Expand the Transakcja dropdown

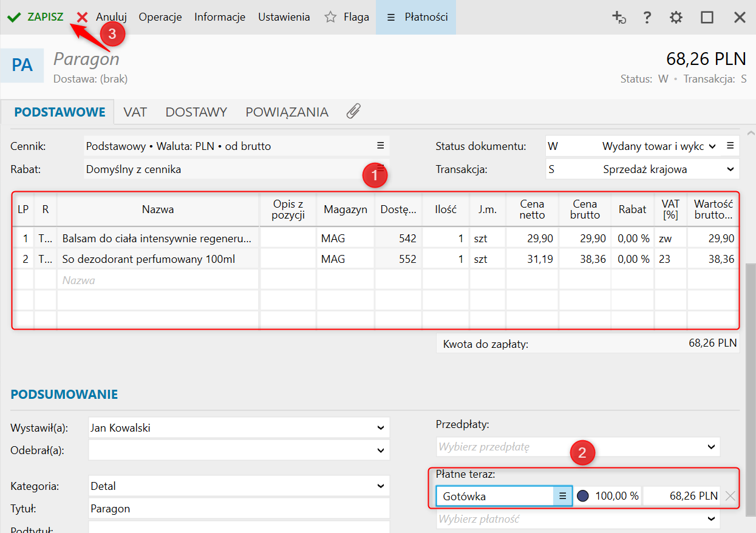(730, 169)
